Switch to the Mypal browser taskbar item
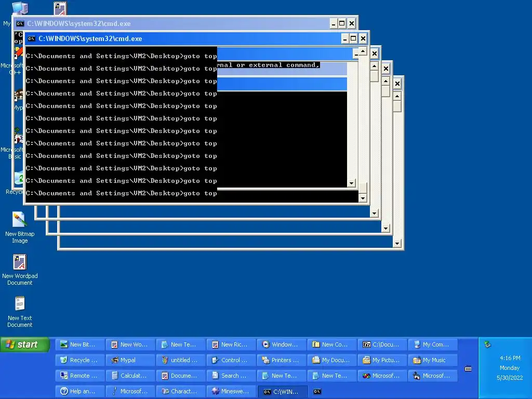 tap(130, 360)
